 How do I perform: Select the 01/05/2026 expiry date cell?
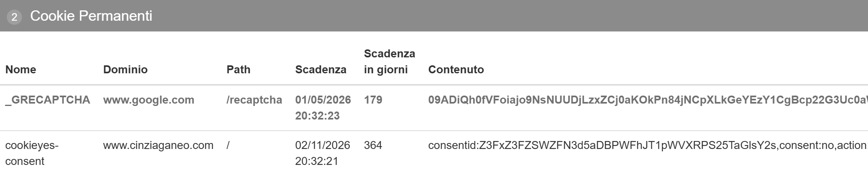(x=323, y=108)
